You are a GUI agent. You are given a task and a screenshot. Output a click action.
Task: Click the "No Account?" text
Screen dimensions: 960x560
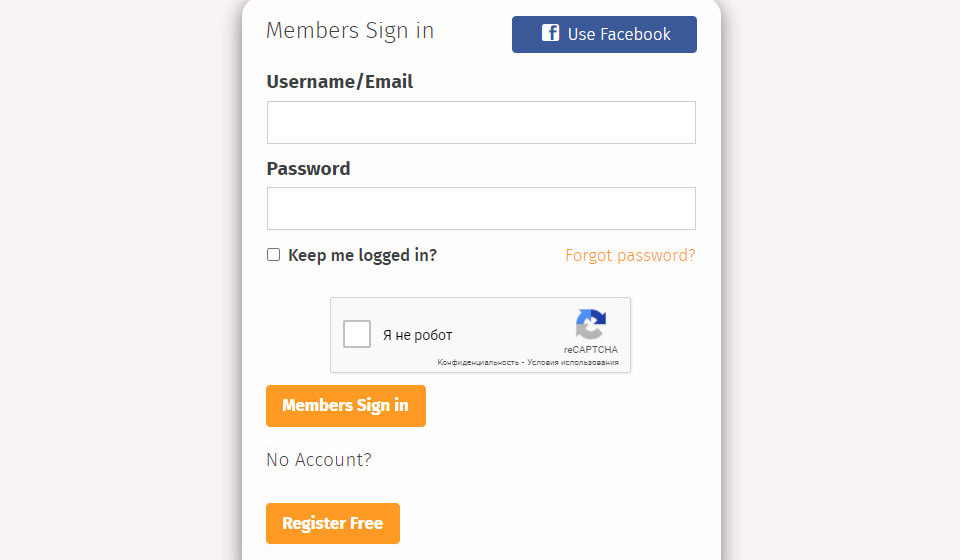(x=319, y=460)
